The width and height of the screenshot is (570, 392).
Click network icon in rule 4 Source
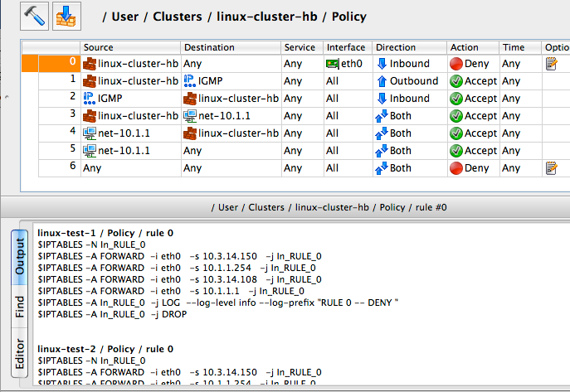(x=90, y=133)
